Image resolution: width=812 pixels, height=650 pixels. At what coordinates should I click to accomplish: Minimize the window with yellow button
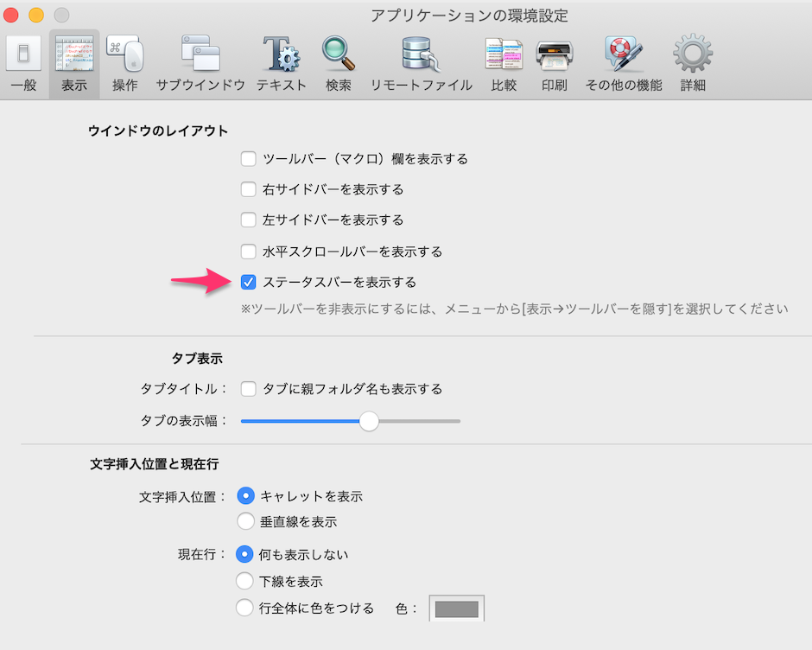36,15
